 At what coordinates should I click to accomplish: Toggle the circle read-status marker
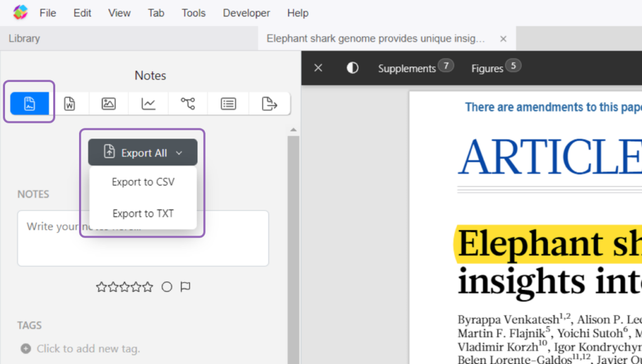(167, 287)
